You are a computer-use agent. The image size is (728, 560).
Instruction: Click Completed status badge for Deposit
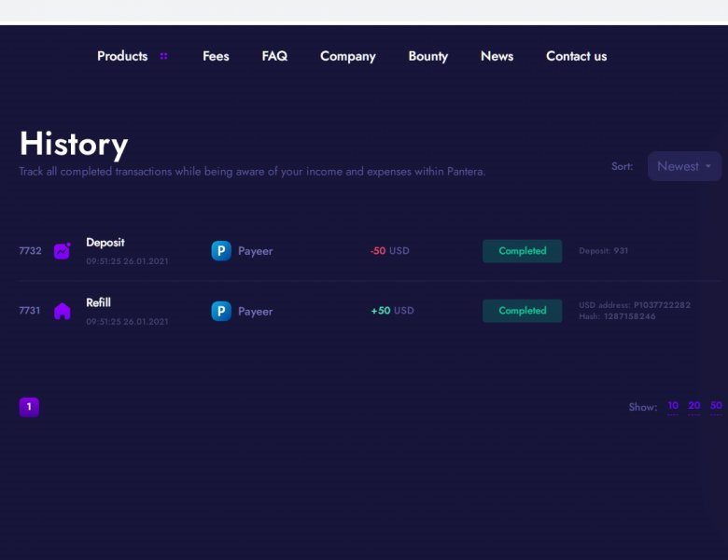point(523,251)
